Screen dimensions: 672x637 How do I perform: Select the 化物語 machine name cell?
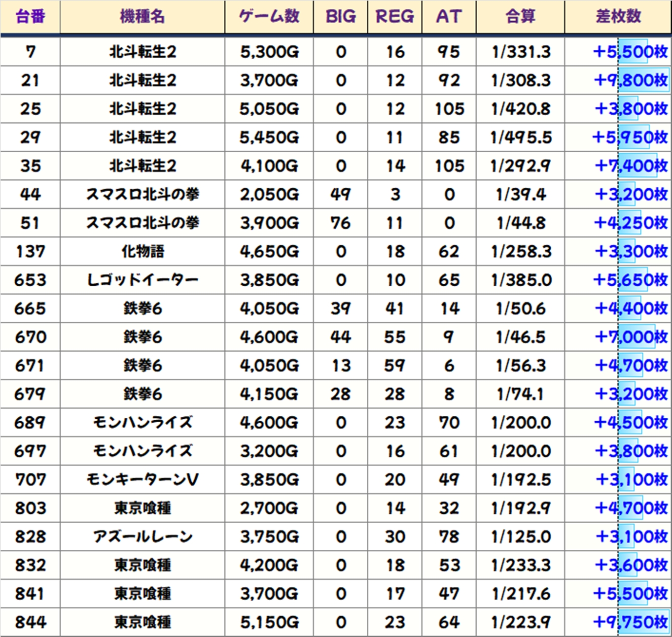point(142,252)
